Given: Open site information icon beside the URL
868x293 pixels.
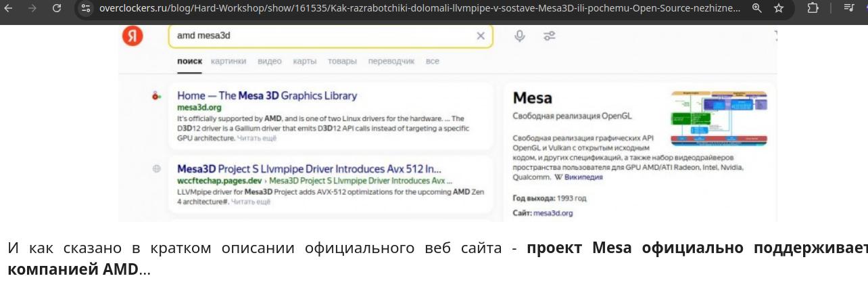Looking at the screenshot, I should [x=85, y=8].
